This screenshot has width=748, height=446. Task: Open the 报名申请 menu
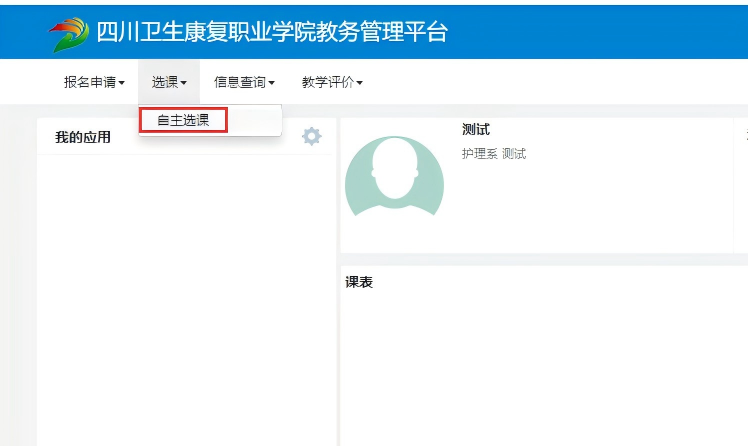94,82
